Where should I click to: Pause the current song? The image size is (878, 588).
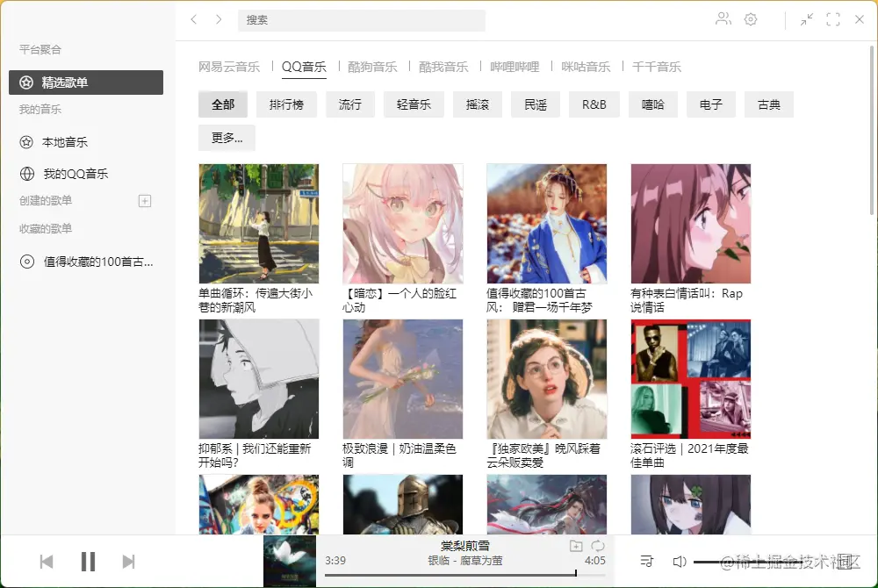point(88,562)
